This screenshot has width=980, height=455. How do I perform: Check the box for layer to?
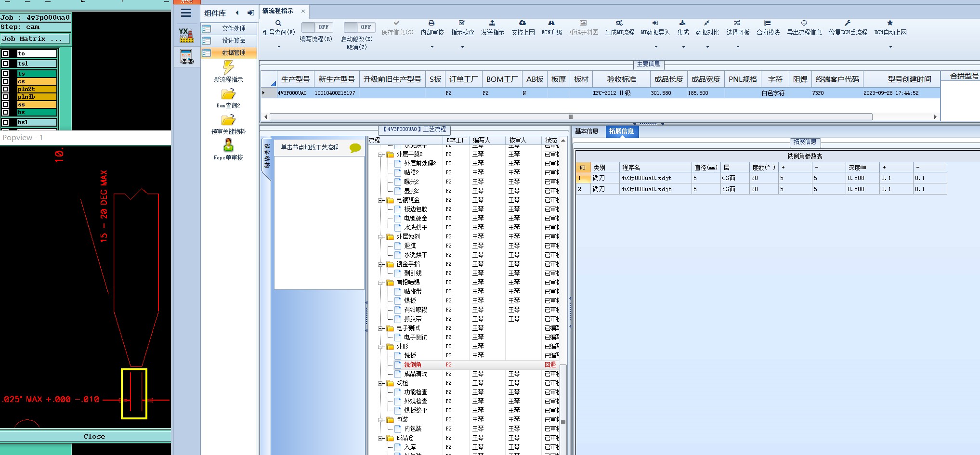pyautogui.click(x=5, y=53)
